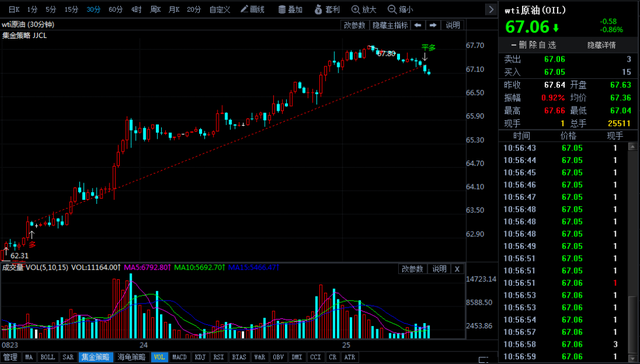640x364 pixels.
Task: Select the OBV indicator tab
Action: tap(278, 357)
